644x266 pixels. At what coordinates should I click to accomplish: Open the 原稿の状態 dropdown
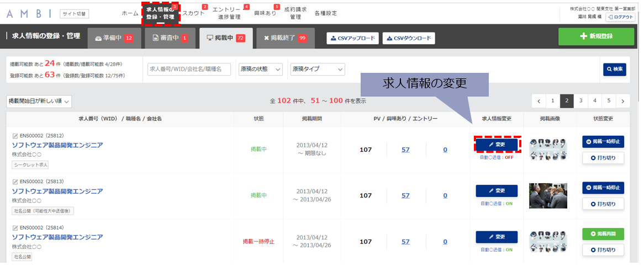pyautogui.click(x=260, y=70)
